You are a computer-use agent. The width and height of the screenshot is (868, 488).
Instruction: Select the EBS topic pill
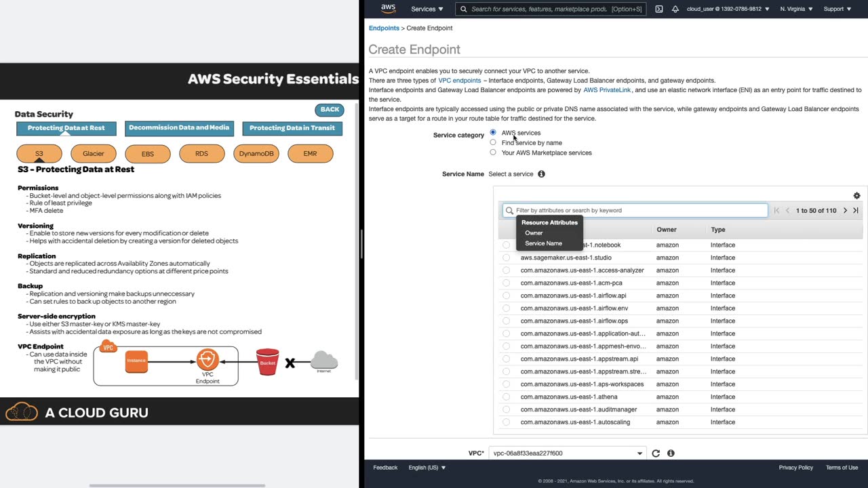pos(148,154)
